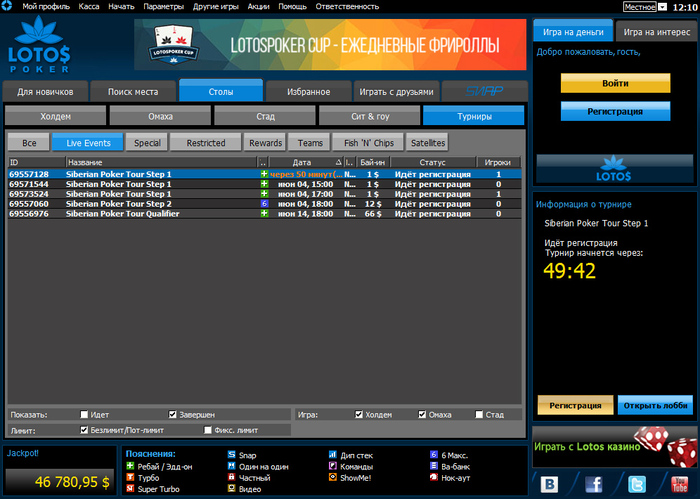
Task: Click the Jackpot amount 46 780,95 $
Action: coord(72,482)
